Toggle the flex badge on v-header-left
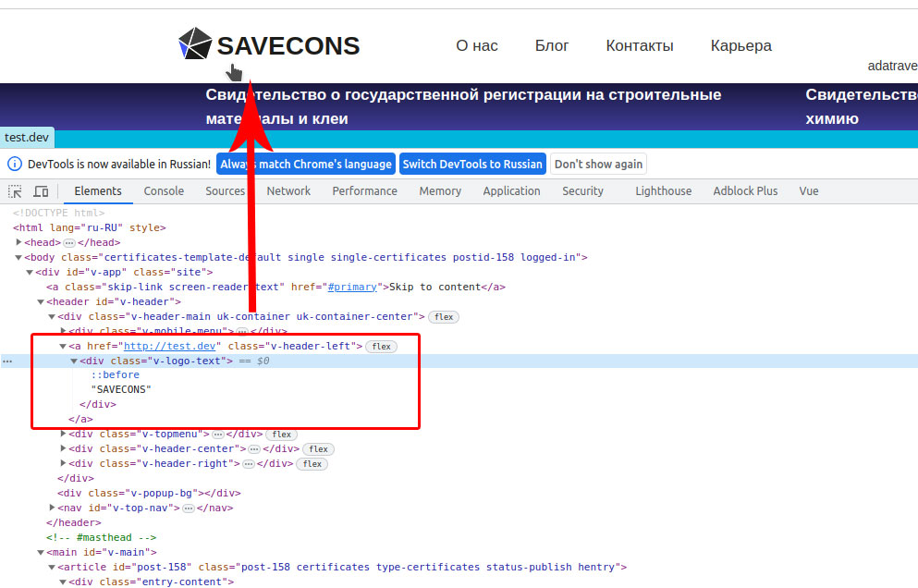 coord(381,347)
